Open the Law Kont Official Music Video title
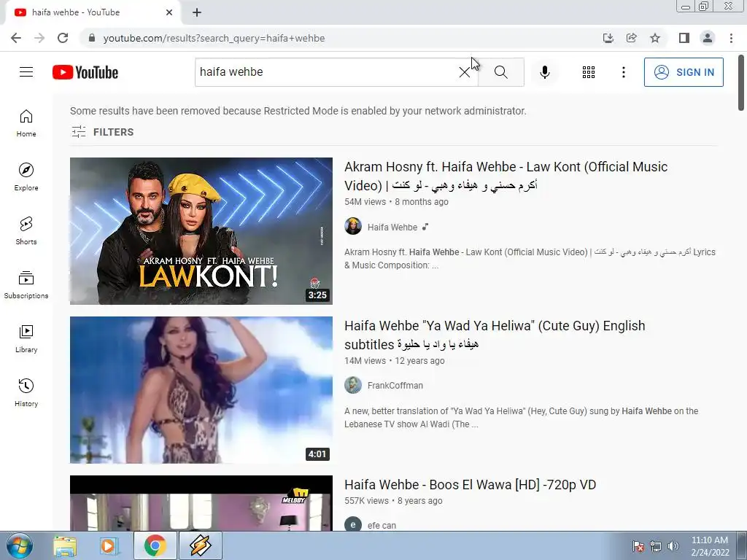 506,176
